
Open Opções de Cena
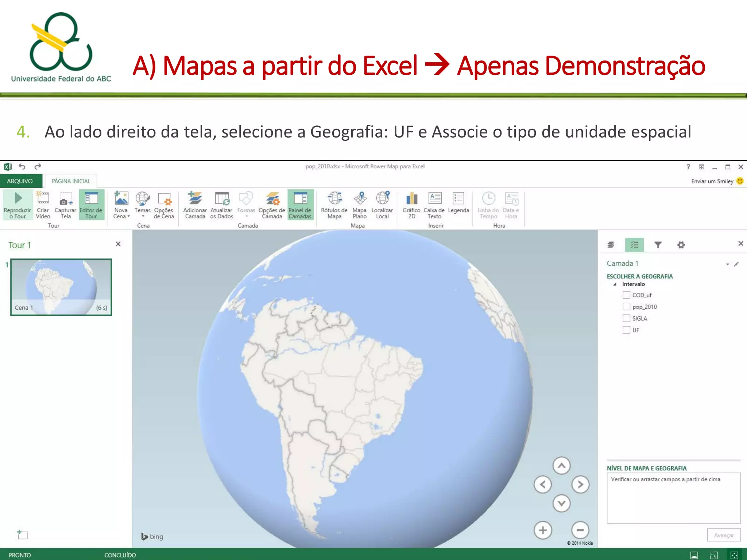click(x=164, y=205)
